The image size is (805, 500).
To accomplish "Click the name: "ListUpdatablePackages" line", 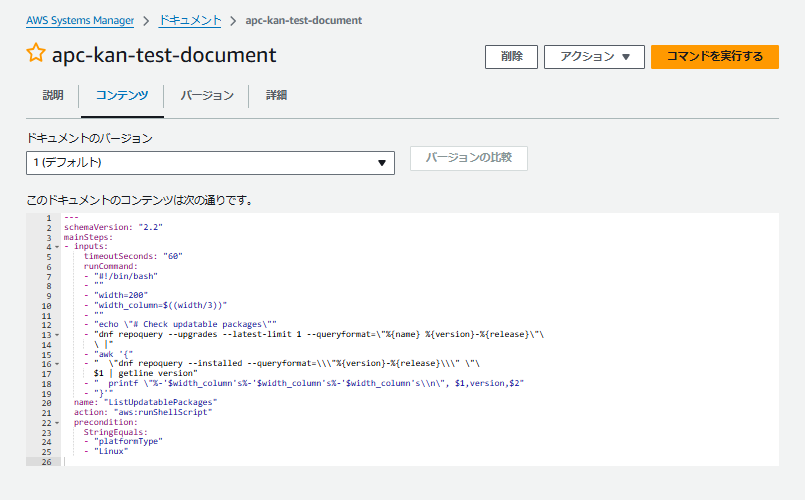I will pos(145,402).
